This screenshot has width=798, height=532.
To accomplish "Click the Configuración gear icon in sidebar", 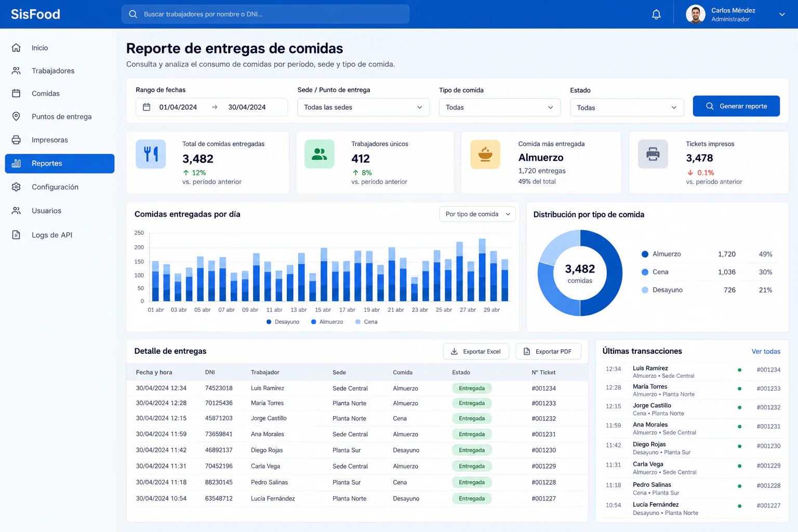I will tap(16, 187).
